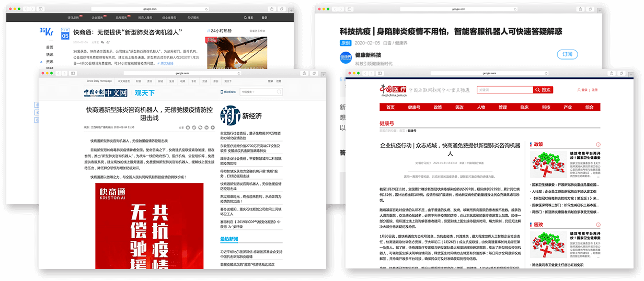Toggle sidebar in 36Kr browser window
The width and height of the screenshot is (644, 281).
(41, 9)
